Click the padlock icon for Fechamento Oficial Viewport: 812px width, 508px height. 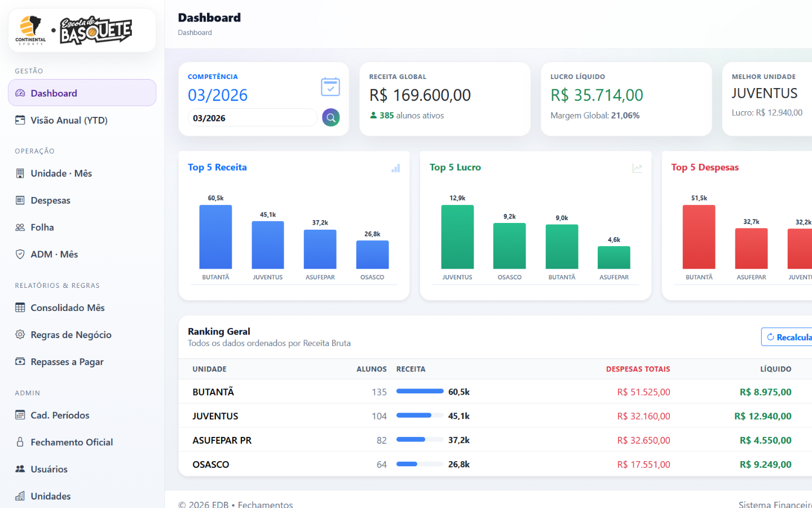tap(20, 442)
